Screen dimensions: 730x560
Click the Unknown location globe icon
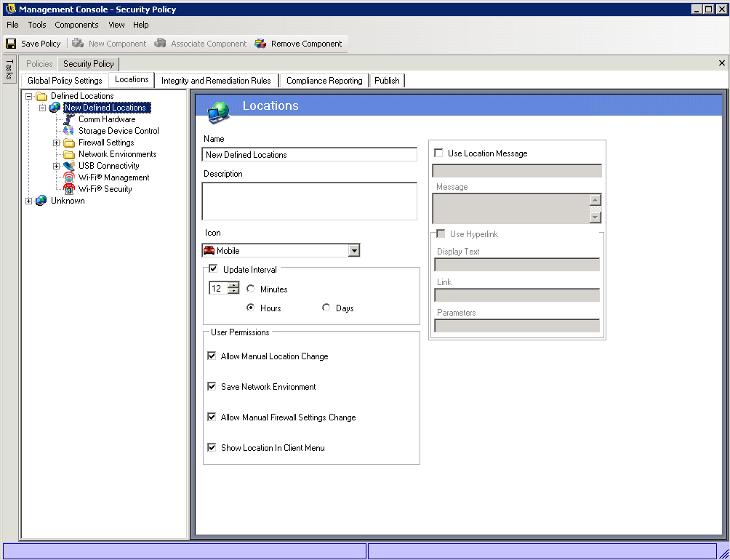(41, 201)
